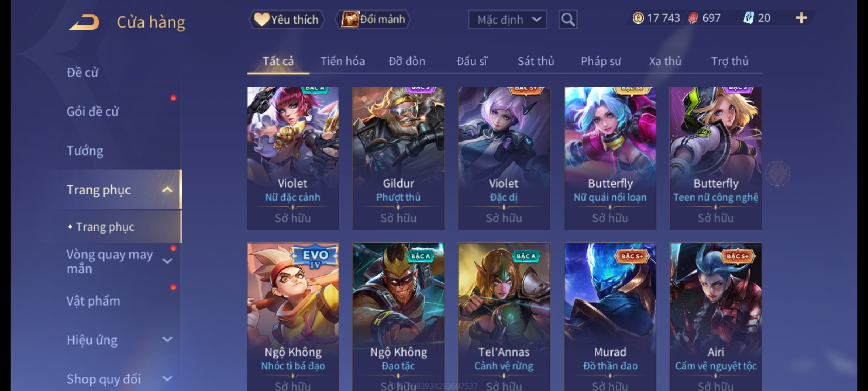Open Gói đề cử in sidebar
Screen dimensions: 868x391
(x=93, y=112)
